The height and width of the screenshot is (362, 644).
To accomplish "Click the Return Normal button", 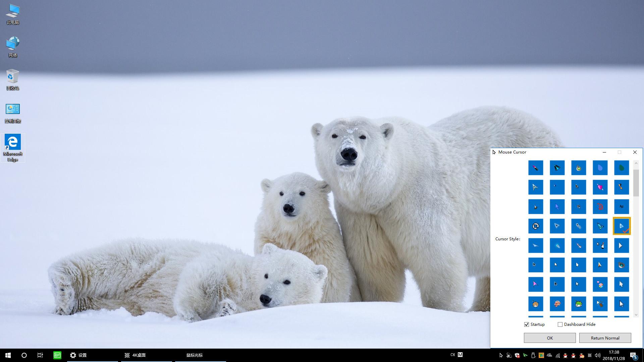I will point(605,338).
